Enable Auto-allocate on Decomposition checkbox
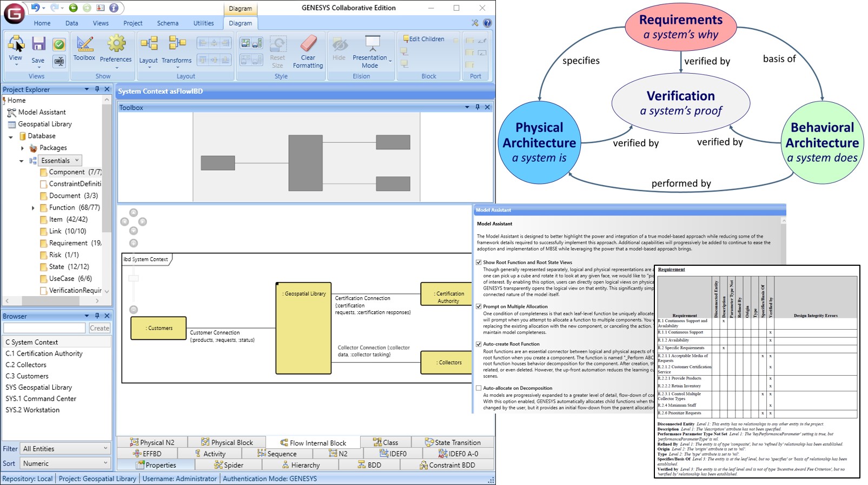Screen dimensions: 868x485 (479, 388)
